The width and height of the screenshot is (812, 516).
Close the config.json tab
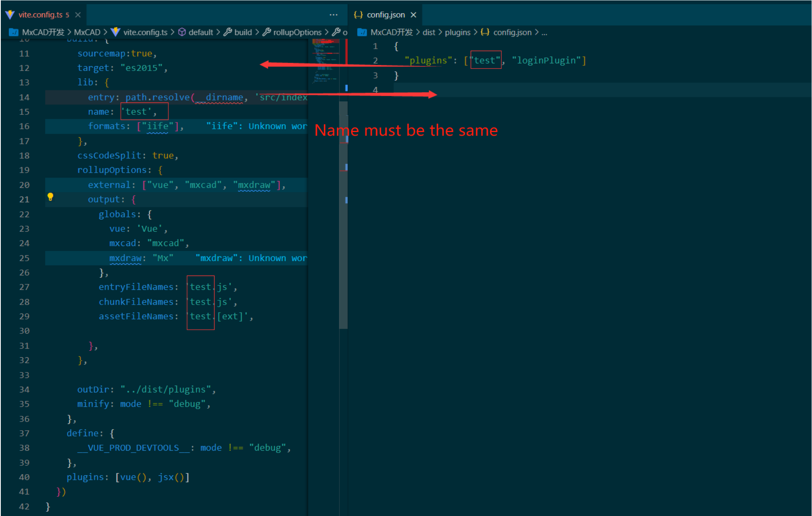click(x=414, y=15)
